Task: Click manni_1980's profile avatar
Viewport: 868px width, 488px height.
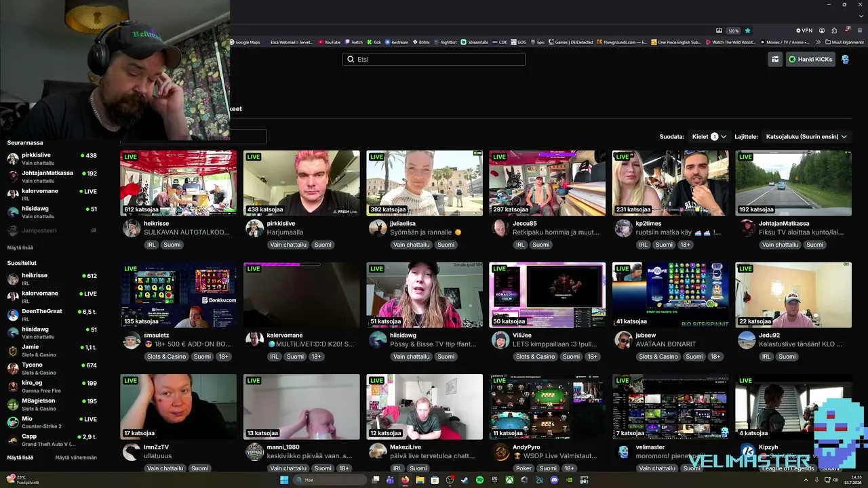Action: pos(254,451)
